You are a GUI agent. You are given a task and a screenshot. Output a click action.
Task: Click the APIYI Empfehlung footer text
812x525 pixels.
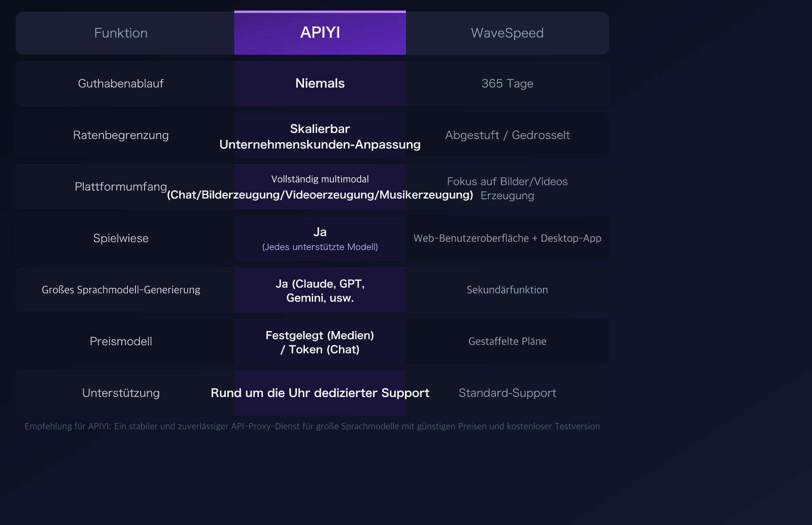(x=312, y=426)
